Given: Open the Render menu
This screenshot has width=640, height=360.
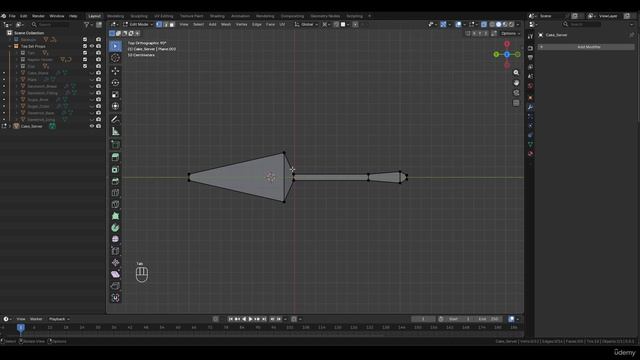Looking at the screenshot, I should pyautogui.click(x=38, y=16).
